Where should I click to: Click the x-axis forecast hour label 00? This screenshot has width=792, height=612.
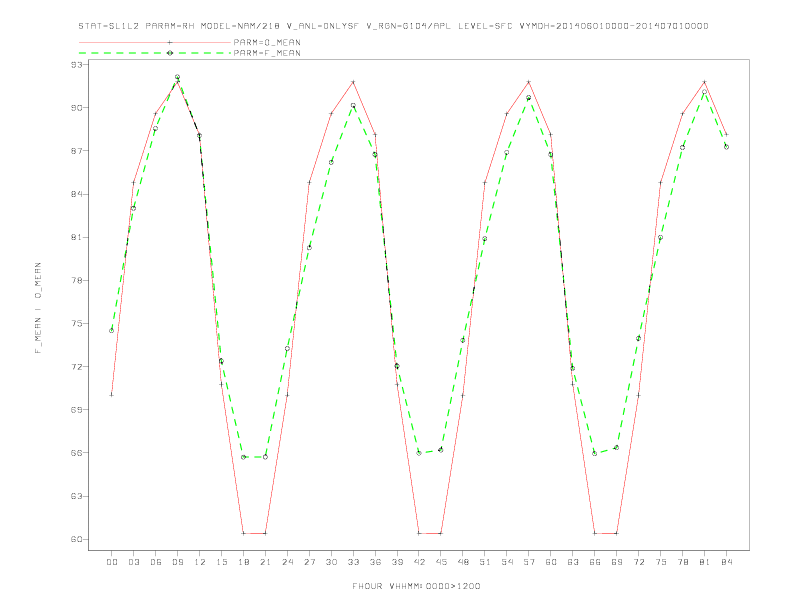(x=112, y=562)
